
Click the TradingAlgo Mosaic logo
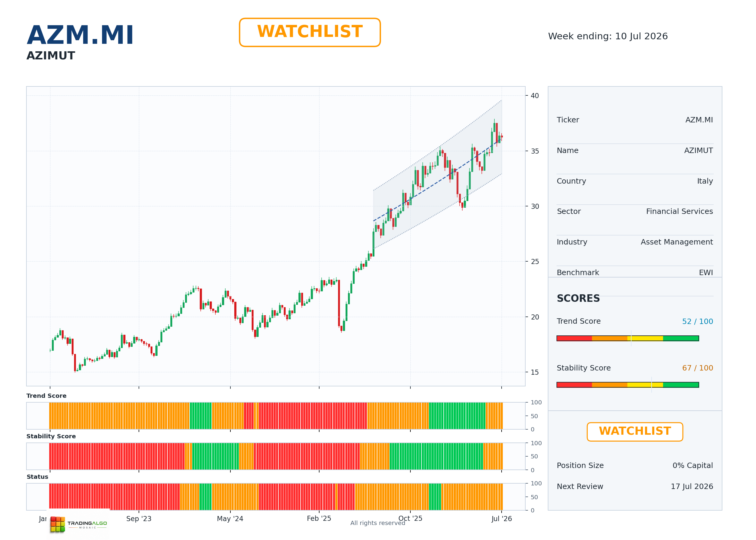pos(79,524)
